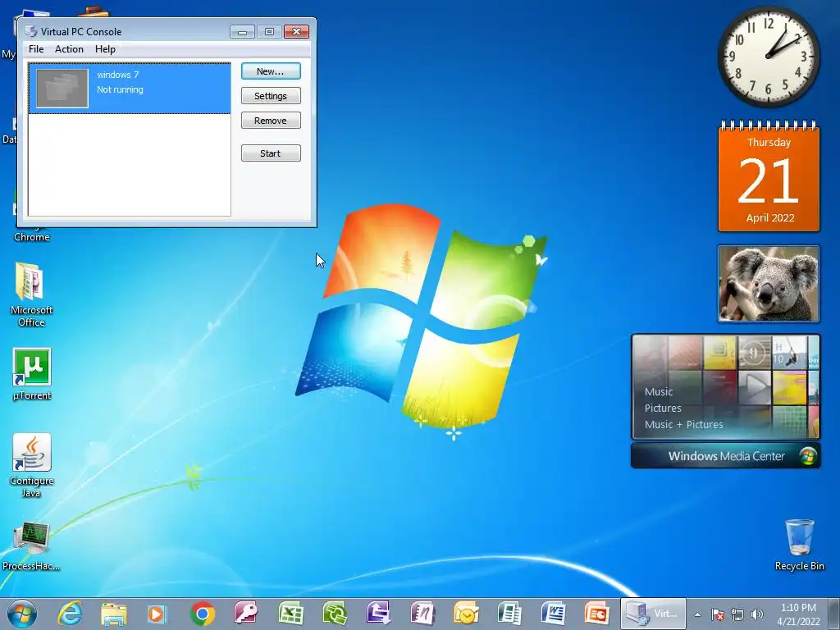Show hidden system tray icons
Image resolution: width=840 pixels, height=630 pixels.
697,614
